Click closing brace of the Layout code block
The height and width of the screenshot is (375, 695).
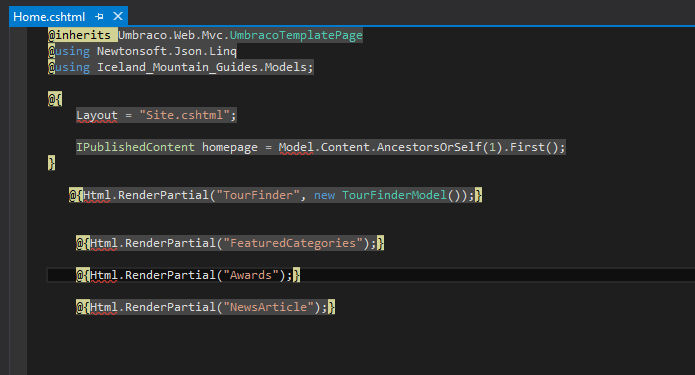click(x=51, y=163)
